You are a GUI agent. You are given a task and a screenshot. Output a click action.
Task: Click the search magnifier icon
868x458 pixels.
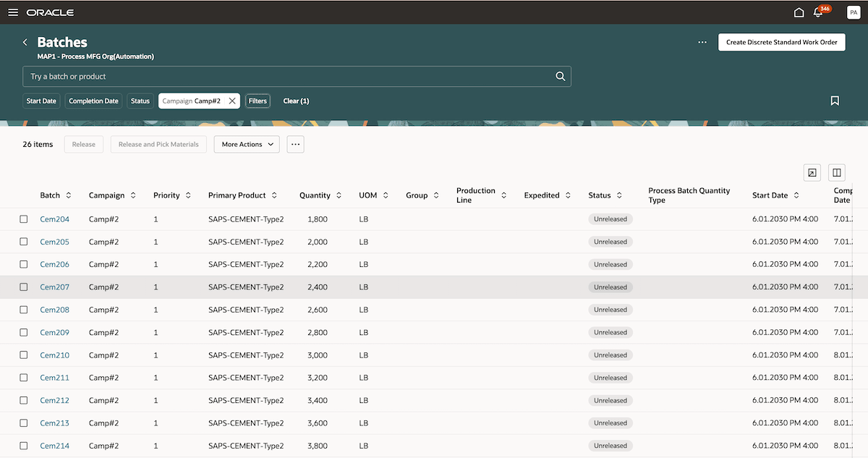point(560,76)
